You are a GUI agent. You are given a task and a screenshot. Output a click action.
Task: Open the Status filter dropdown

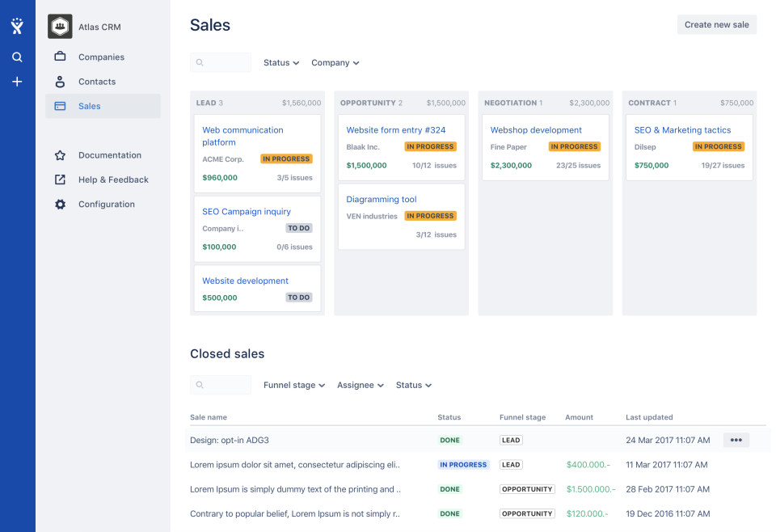click(x=280, y=62)
